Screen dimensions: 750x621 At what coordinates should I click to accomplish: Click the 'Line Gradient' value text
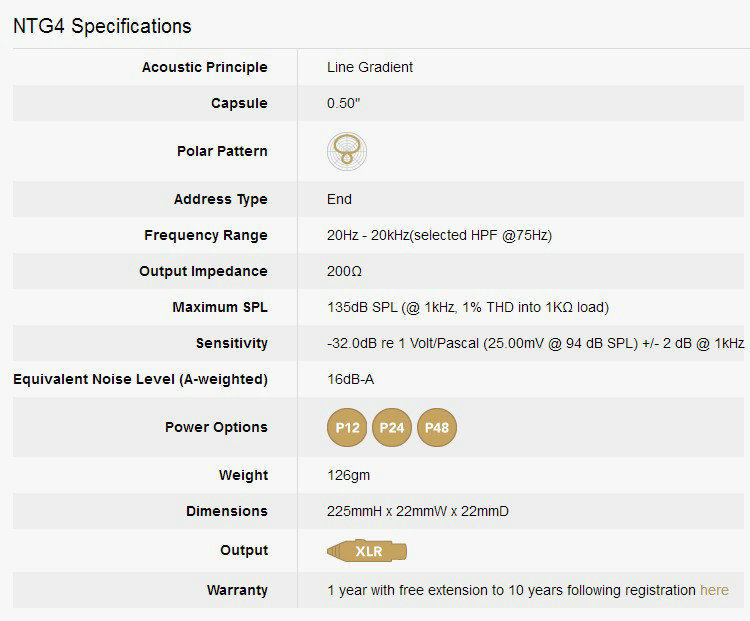pyautogui.click(x=370, y=67)
